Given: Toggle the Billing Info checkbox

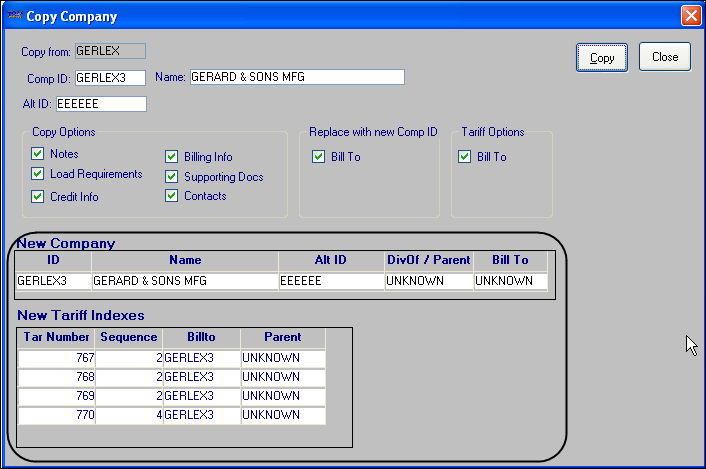Looking at the screenshot, I should [172, 157].
